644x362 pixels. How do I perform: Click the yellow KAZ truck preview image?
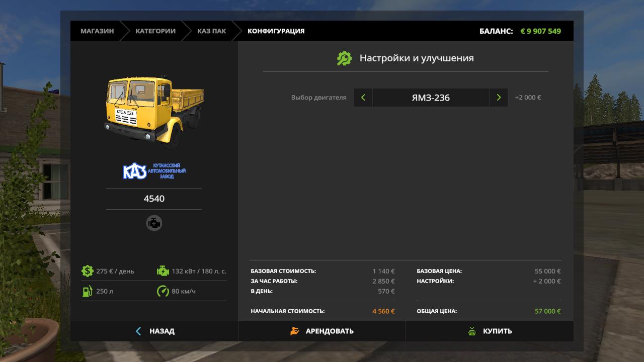click(x=154, y=112)
